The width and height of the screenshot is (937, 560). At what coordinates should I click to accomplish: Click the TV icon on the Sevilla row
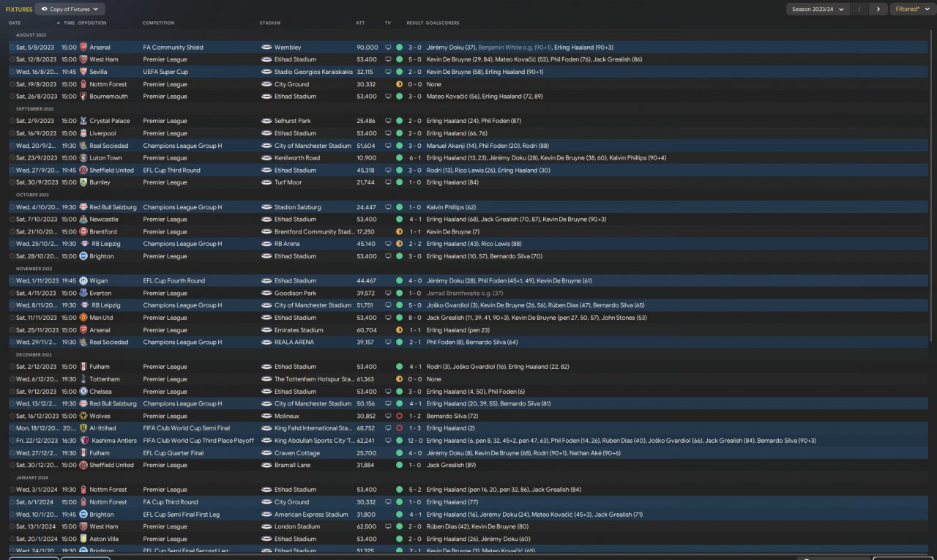click(x=388, y=72)
